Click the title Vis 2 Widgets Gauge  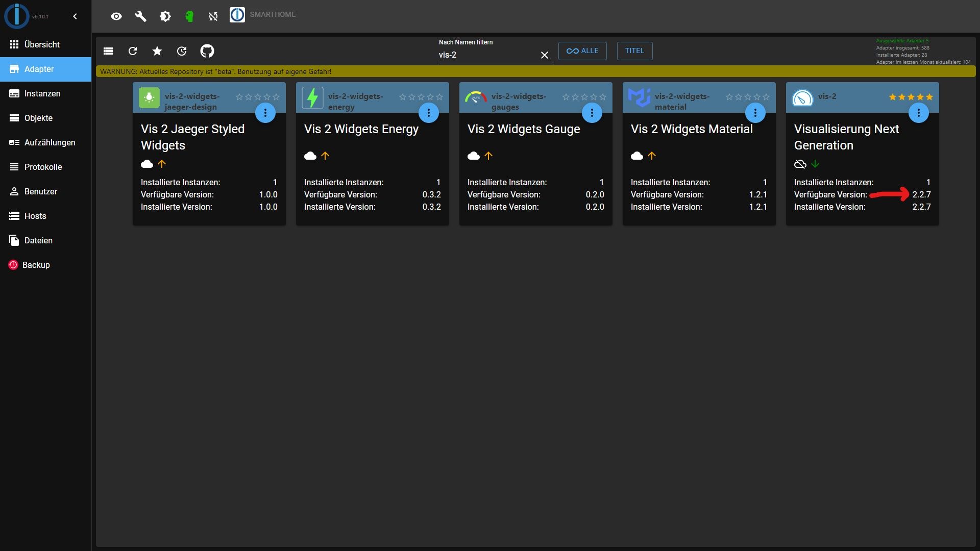coord(524,129)
